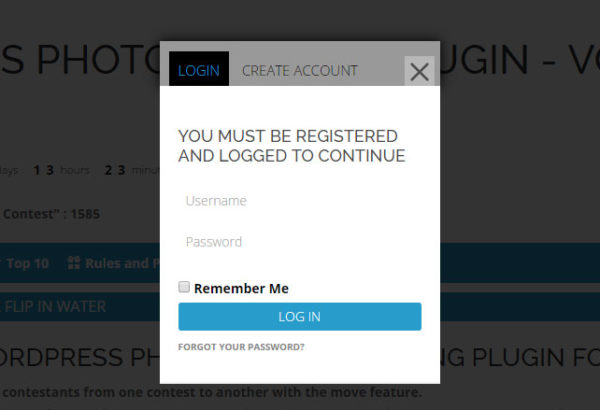Close the login dialog with the X icon
The width and height of the screenshot is (600, 410).
(420, 71)
